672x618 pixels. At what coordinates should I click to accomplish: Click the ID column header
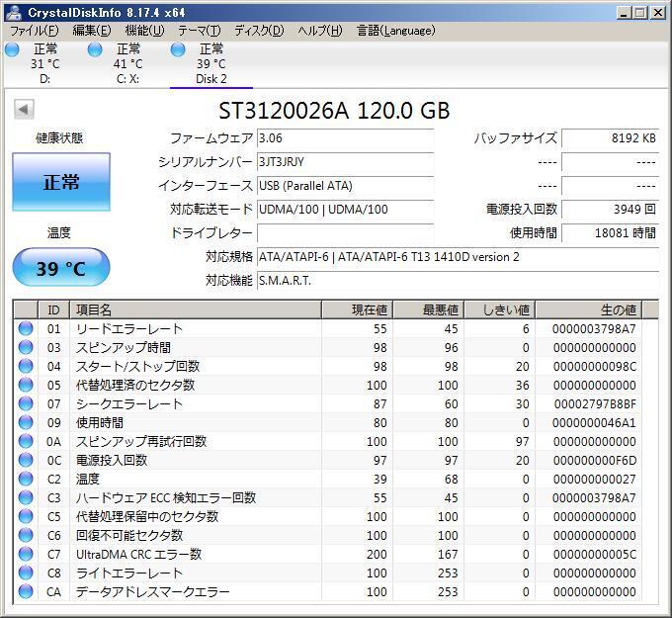pyautogui.click(x=54, y=309)
